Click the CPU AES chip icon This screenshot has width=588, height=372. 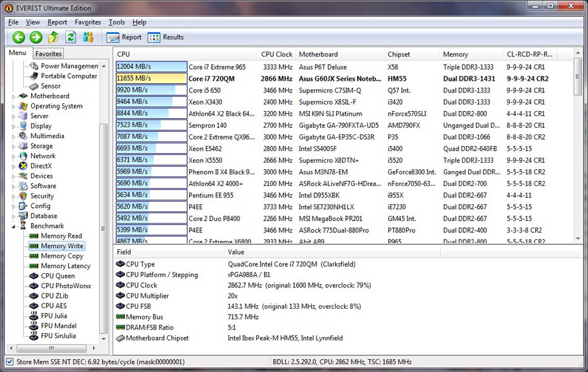[34, 305]
